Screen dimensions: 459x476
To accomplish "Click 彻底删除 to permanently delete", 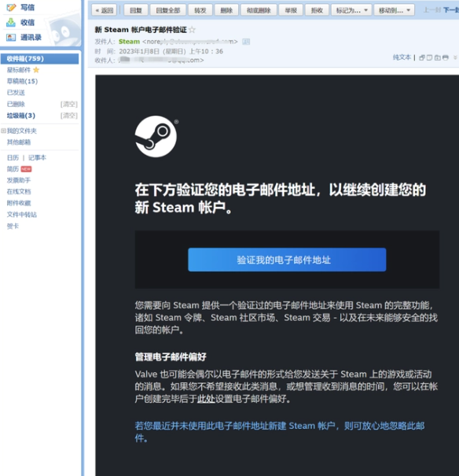I will click(259, 11).
